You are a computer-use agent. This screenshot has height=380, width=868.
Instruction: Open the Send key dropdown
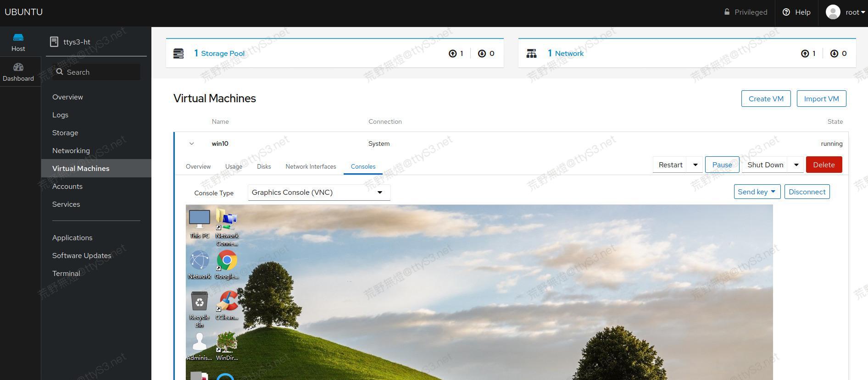[757, 192]
